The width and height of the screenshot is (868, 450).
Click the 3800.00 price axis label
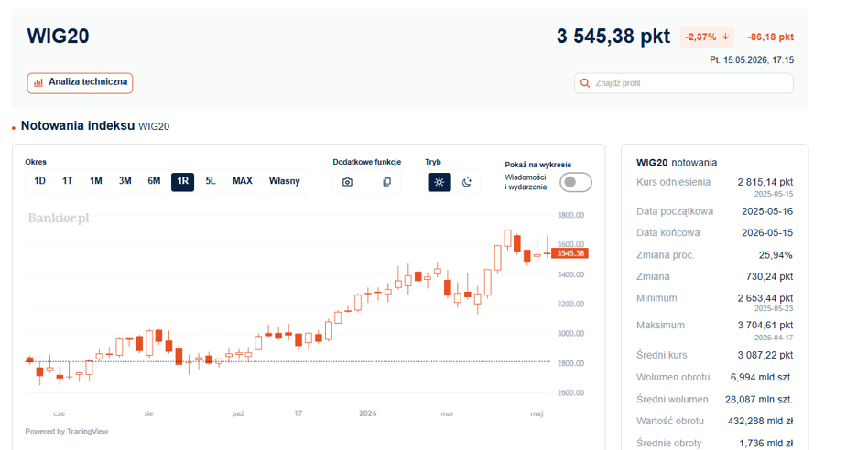570,215
